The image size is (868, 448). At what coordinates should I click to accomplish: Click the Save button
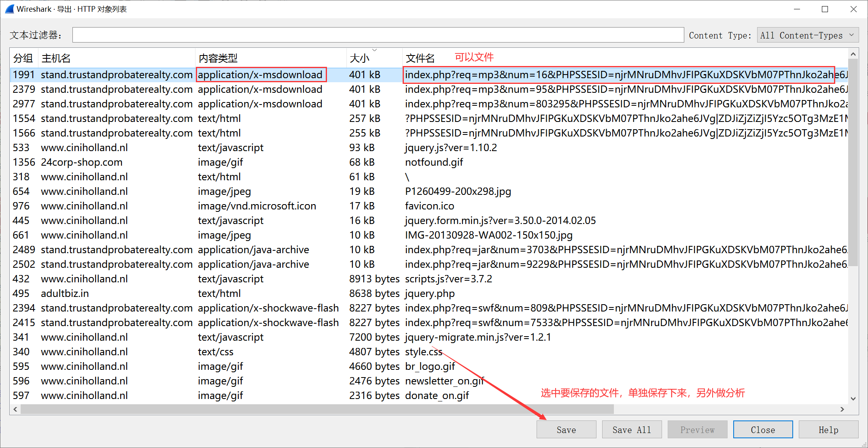tap(566, 430)
